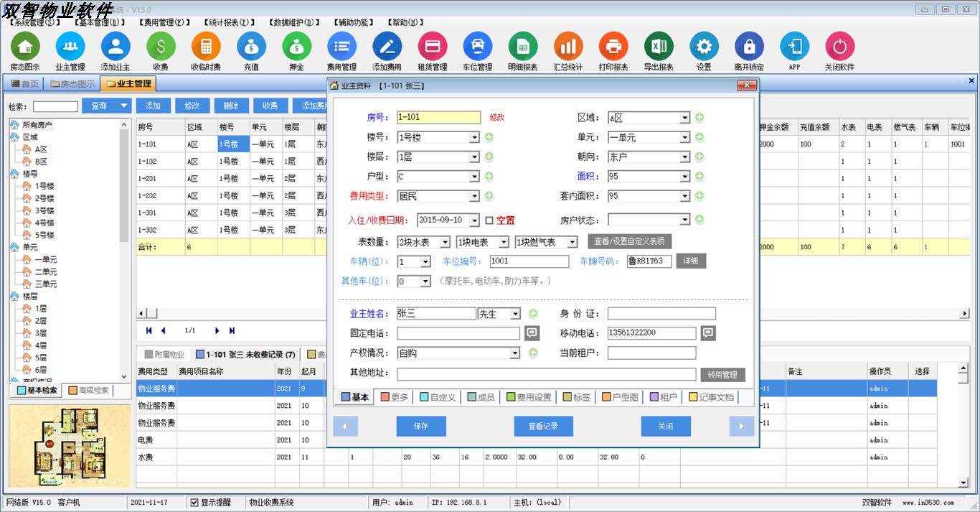Select 3号楼 in the tree
Screen dimensions: 980x512
coord(44,210)
